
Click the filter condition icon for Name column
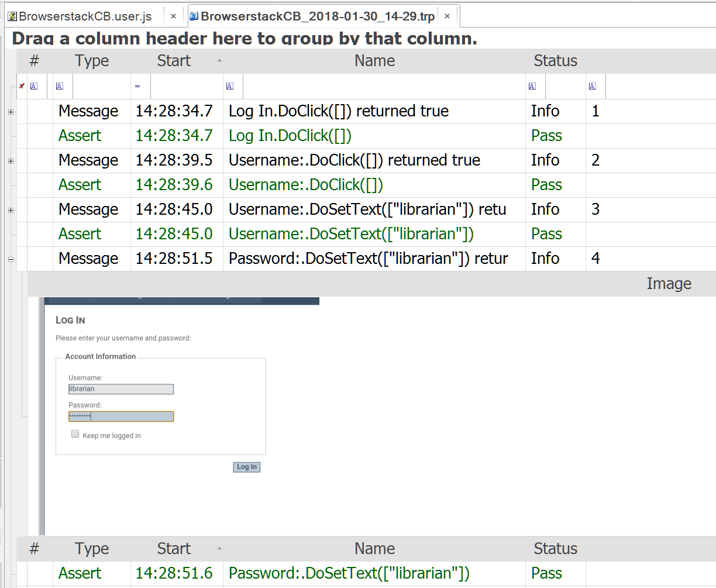pyautogui.click(x=229, y=87)
